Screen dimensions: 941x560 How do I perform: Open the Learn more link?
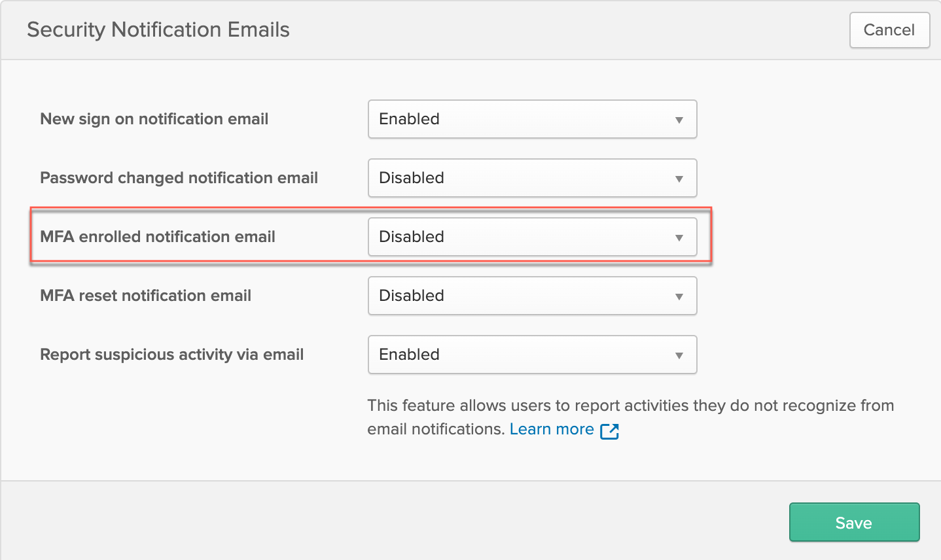tap(552, 429)
